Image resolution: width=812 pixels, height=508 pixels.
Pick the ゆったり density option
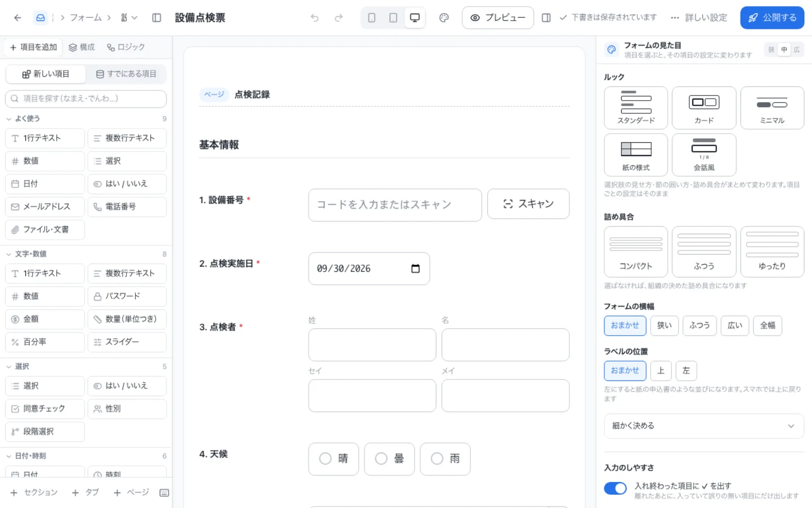772,252
